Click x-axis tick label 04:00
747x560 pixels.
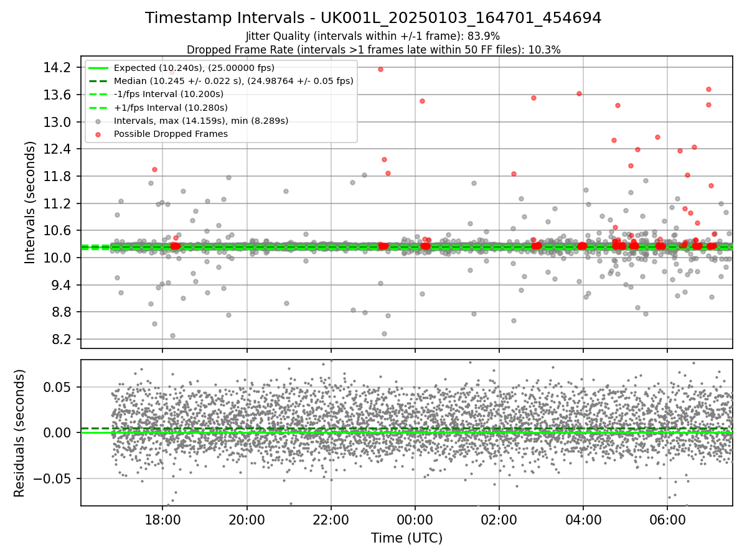coord(583,519)
